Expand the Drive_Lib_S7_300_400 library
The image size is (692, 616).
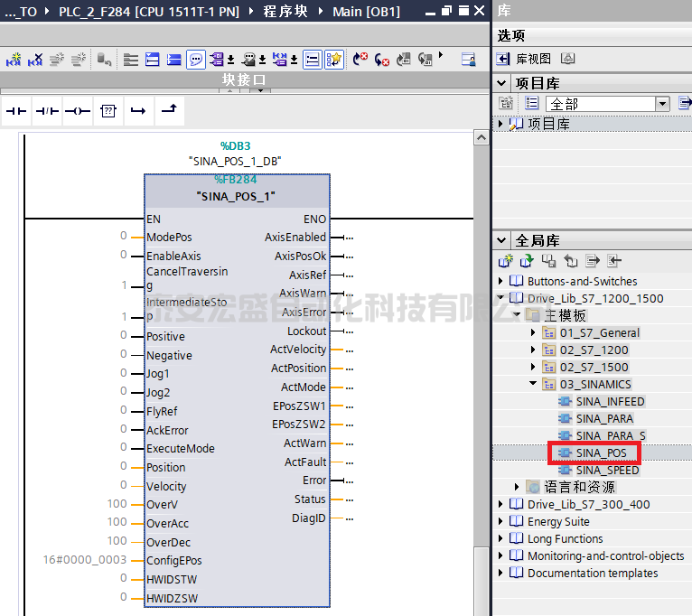coord(502,504)
